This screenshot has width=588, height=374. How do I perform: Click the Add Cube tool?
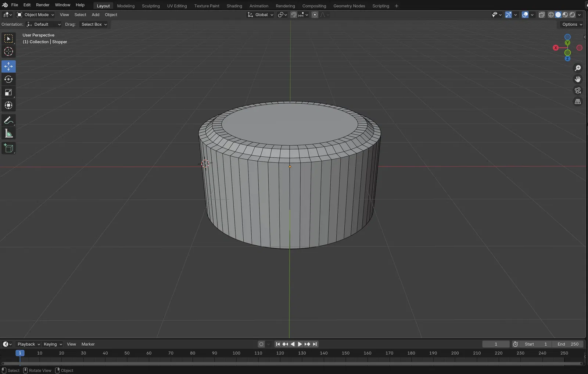pos(8,148)
